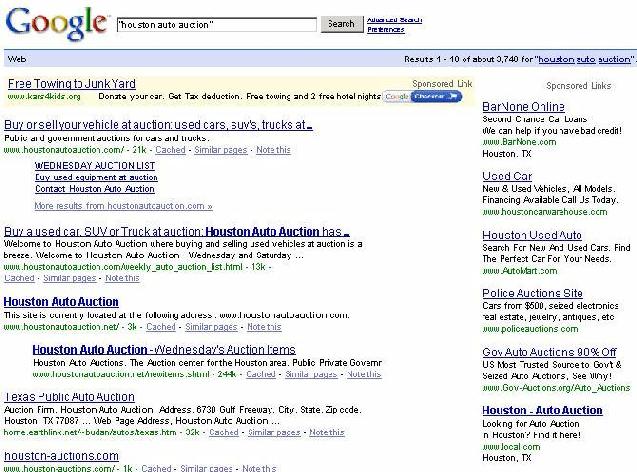Open the Preferences link
This screenshot has width=637, height=472.
[x=386, y=30]
